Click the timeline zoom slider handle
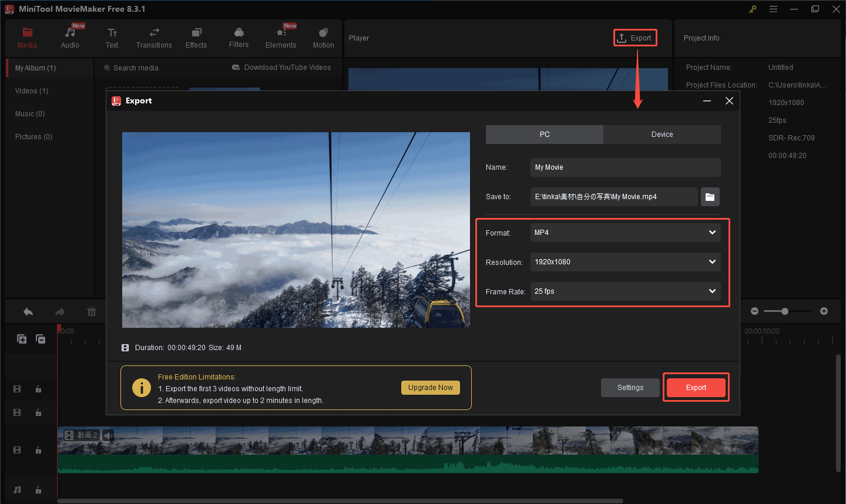The height and width of the screenshot is (504, 846). pos(784,311)
